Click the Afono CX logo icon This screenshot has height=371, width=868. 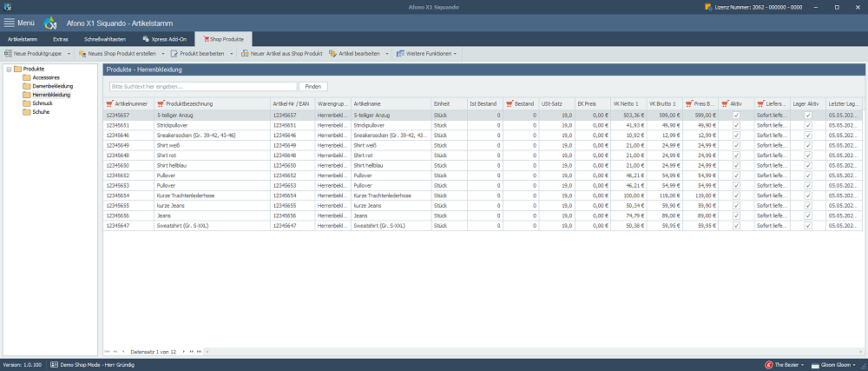(50, 23)
